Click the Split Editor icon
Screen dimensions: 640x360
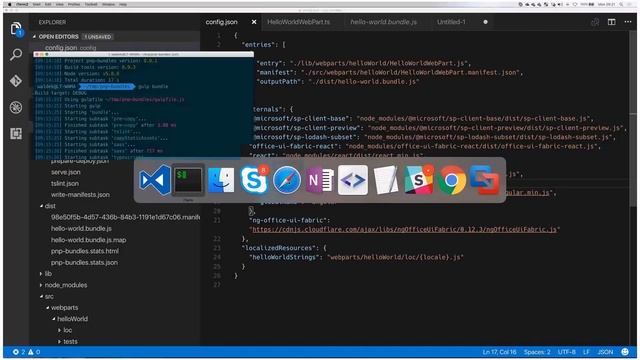point(611,22)
